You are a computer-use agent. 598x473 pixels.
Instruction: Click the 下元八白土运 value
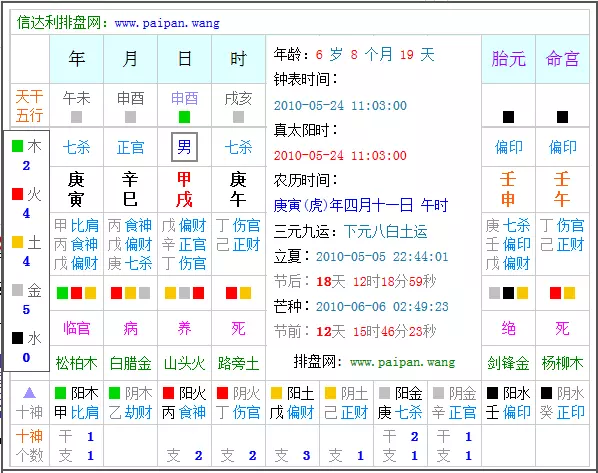click(386, 231)
